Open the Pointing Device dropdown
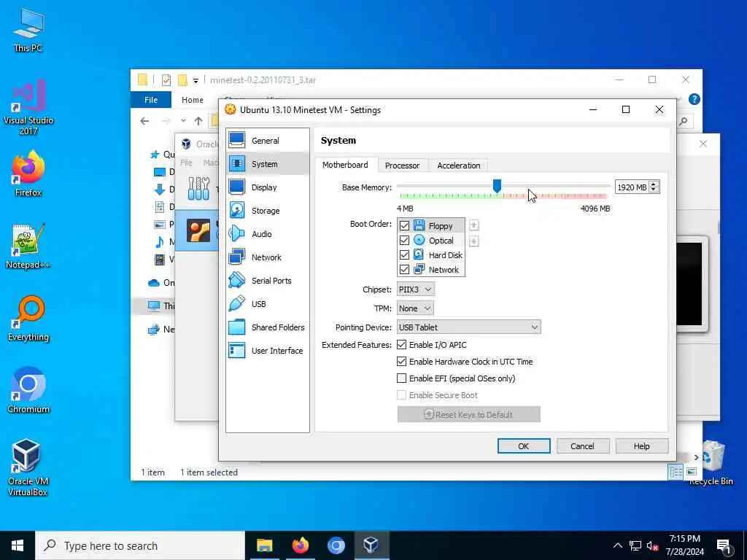Image resolution: width=747 pixels, height=560 pixels. (x=469, y=327)
